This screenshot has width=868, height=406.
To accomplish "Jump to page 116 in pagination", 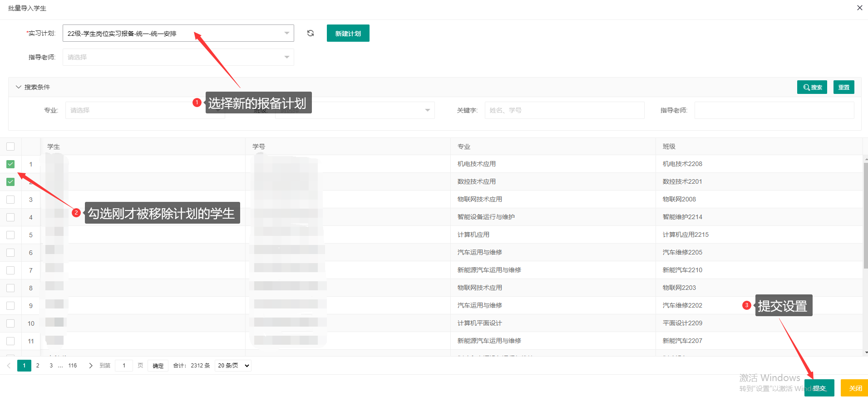I will tap(73, 366).
